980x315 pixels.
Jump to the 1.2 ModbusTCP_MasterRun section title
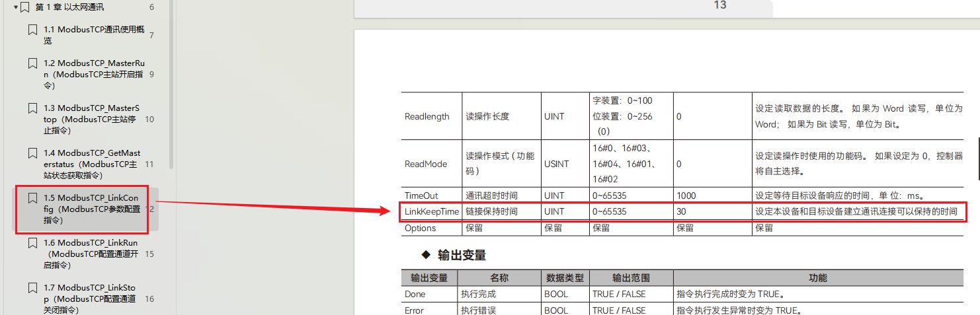click(x=93, y=75)
